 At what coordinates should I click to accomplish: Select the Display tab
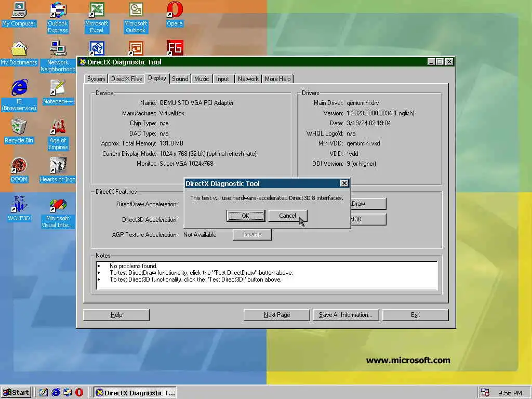(157, 78)
